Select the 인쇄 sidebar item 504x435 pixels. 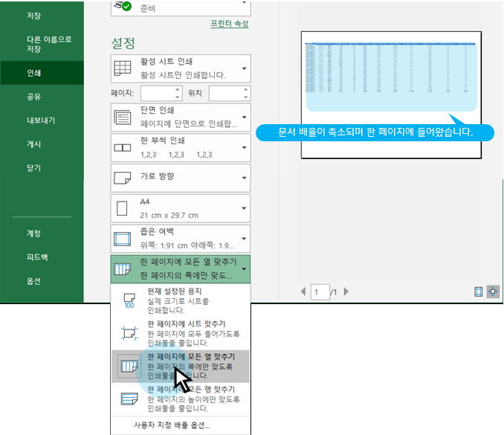(42, 73)
